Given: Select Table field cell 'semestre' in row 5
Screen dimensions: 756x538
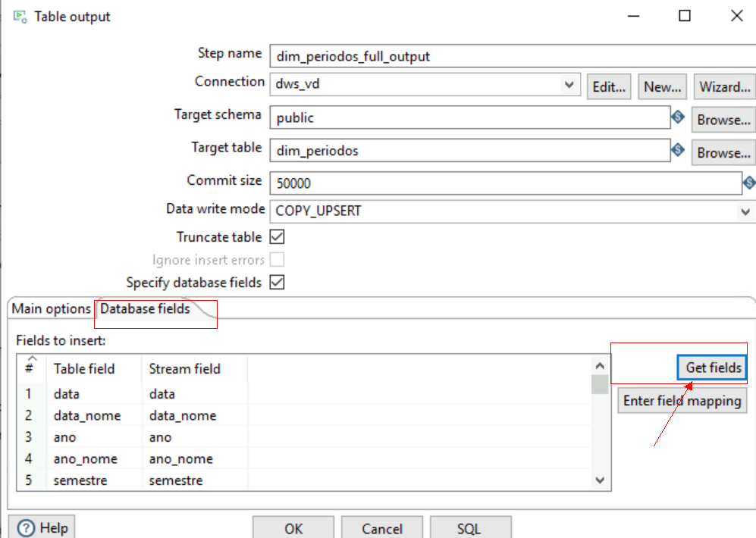Looking at the screenshot, I should click(94, 480).
